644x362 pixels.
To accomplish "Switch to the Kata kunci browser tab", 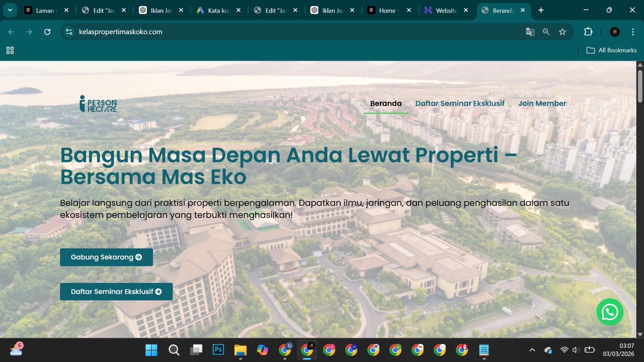I will (x=215, y=10).
